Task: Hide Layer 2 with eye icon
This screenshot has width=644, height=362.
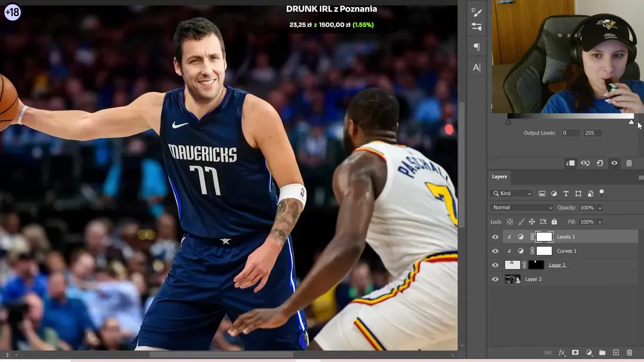Action: coord(495,279)
